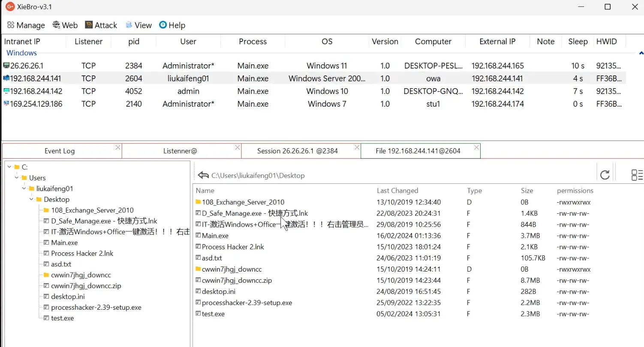Image resolution: width=644 pixels, height=347 pixels.
Task: Sort sessions by pid column
Action: 134,42
